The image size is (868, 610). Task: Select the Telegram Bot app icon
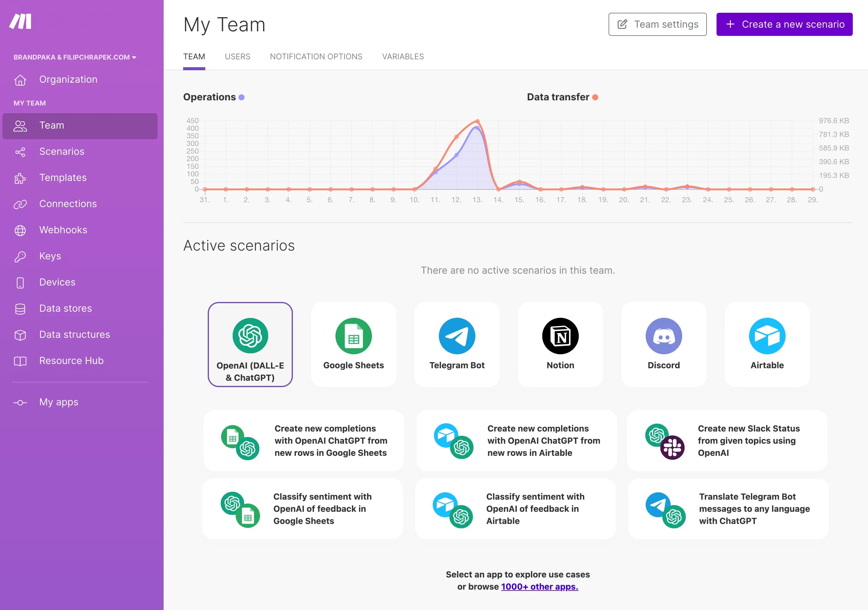tap(457, 336)
